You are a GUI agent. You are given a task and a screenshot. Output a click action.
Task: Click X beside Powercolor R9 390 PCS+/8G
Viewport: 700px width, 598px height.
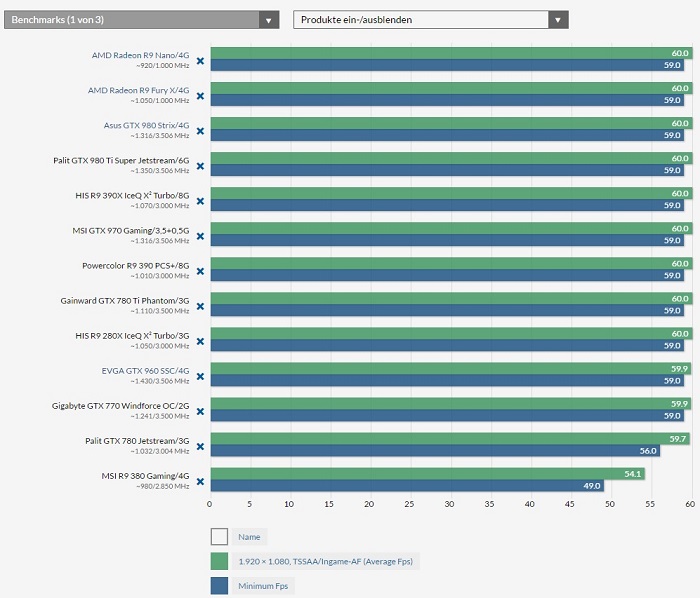pos(200,271)
